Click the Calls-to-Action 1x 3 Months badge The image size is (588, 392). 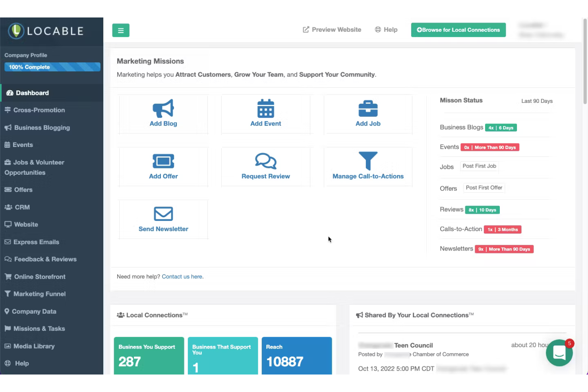(503, 230)
